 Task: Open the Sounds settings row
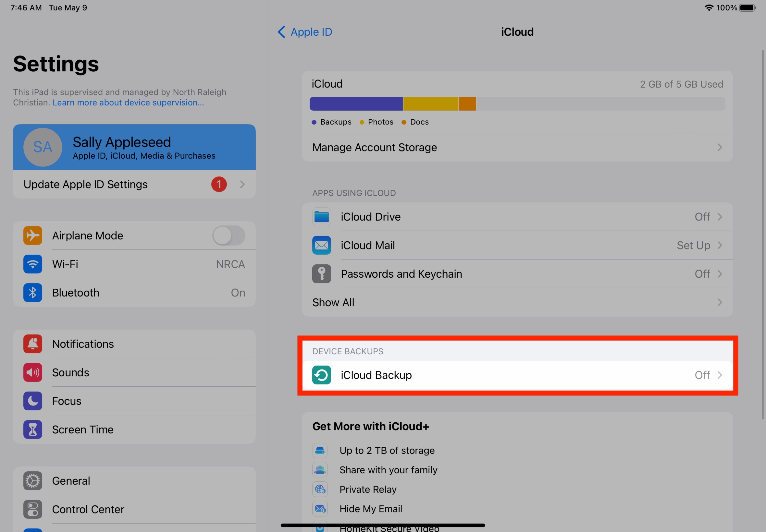point(134,373)
